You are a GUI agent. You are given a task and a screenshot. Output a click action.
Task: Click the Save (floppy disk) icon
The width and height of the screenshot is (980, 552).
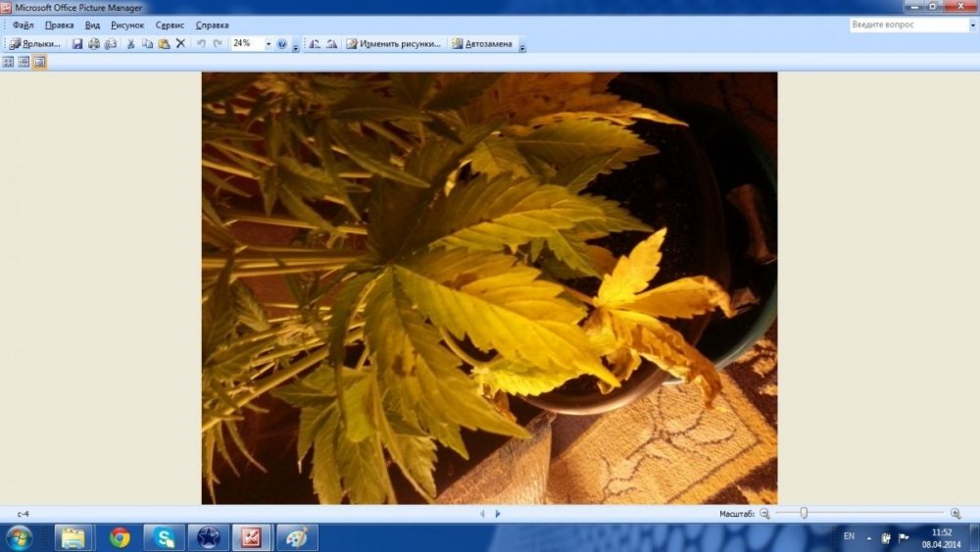(x=76, y=44)
